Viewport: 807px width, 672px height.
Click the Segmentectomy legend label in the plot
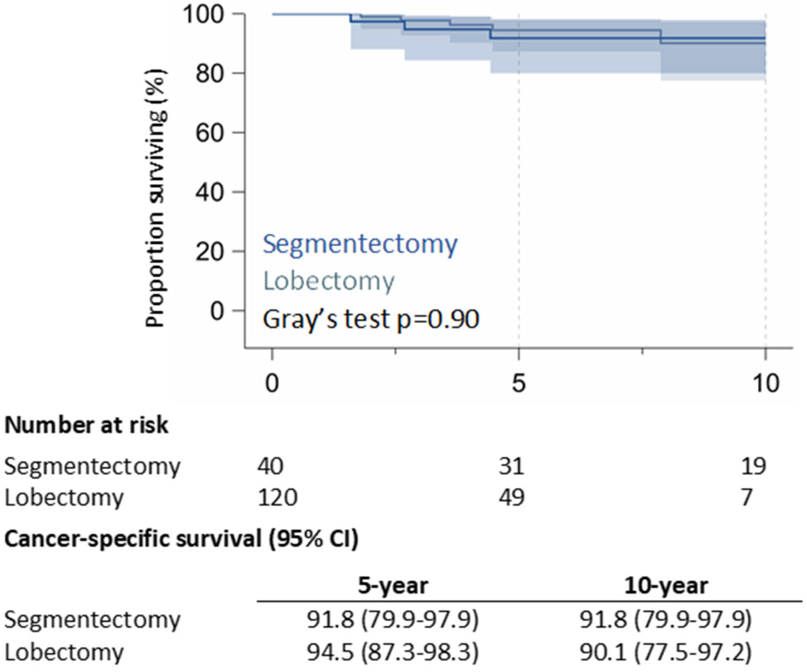coord(360,244)
